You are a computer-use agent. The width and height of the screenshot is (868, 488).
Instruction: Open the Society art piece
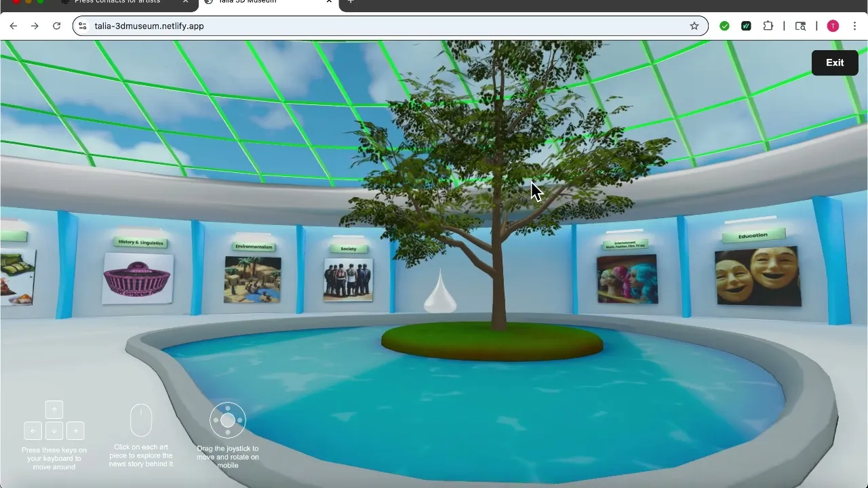pyautogui.click(x=348, y=279)
